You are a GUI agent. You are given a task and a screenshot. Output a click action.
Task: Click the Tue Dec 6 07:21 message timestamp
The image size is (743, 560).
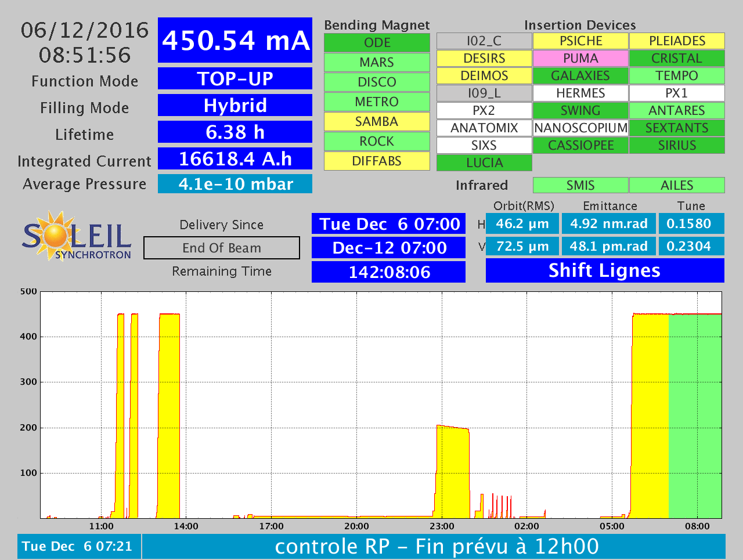79,546
